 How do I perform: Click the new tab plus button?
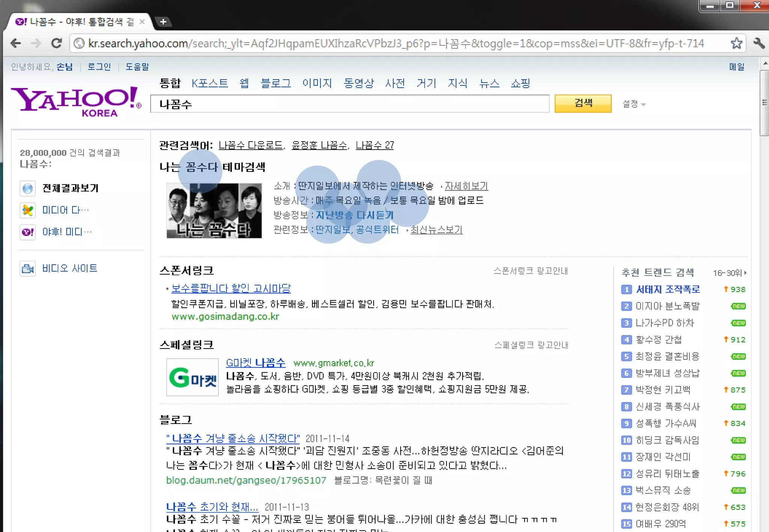pos(163,22)
